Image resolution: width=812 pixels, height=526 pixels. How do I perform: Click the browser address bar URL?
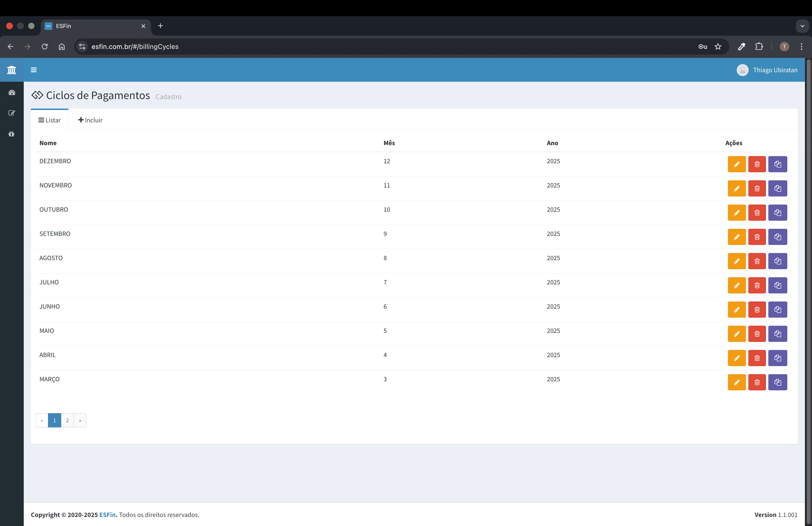pos(135,46)
